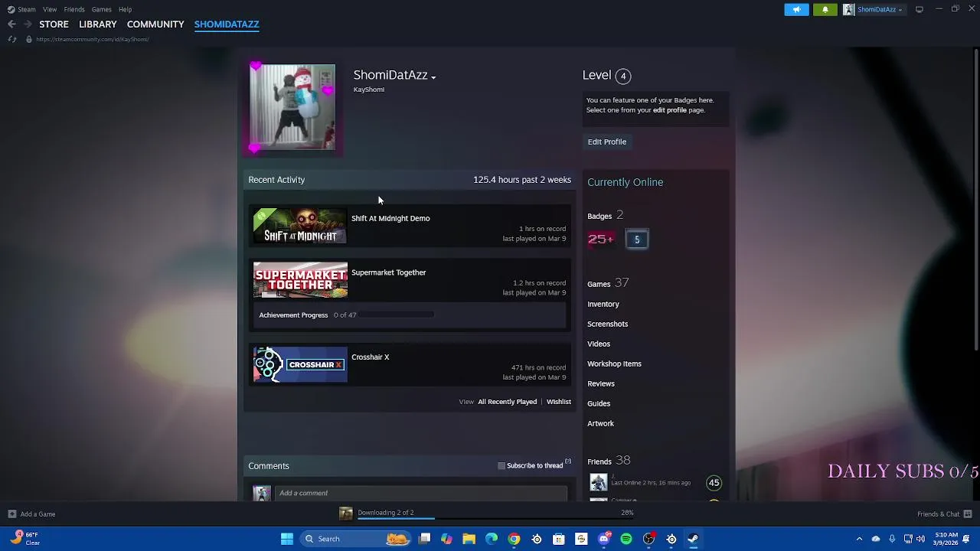This screenshot has width=980, height=551.
Task: Go back using the left arrow
Action: pos(11,24)
